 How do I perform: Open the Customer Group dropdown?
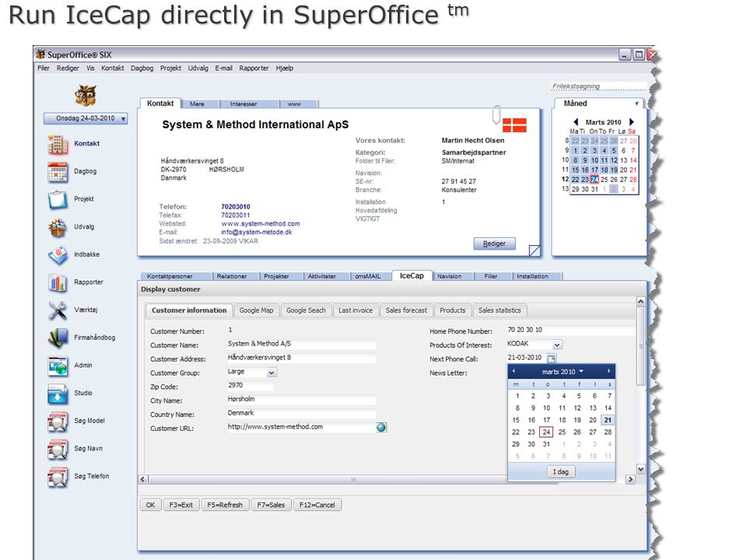pyautogui.click(x=272, y=373)
